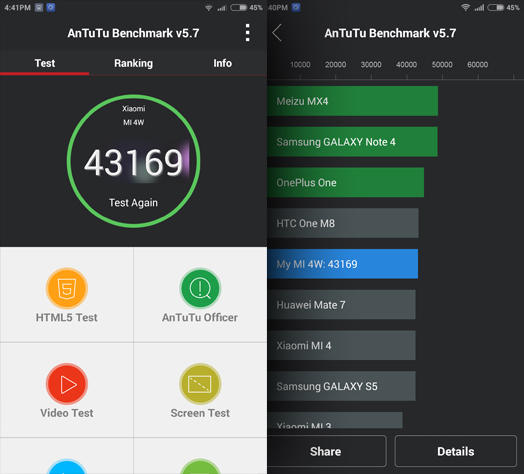Image resolution: width=524 pixels, height=474 pixels.
Task: Tap the Video Test label
Action: click(67, 413)
